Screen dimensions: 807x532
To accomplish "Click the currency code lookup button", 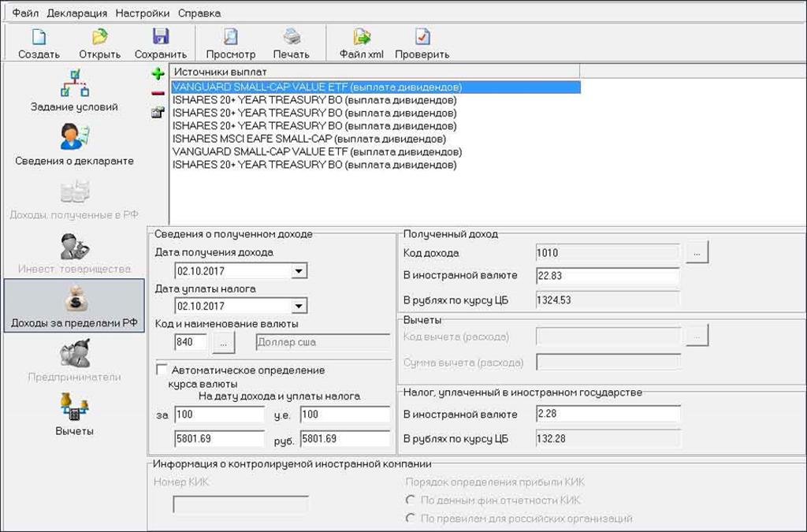I will pos(223,342).
